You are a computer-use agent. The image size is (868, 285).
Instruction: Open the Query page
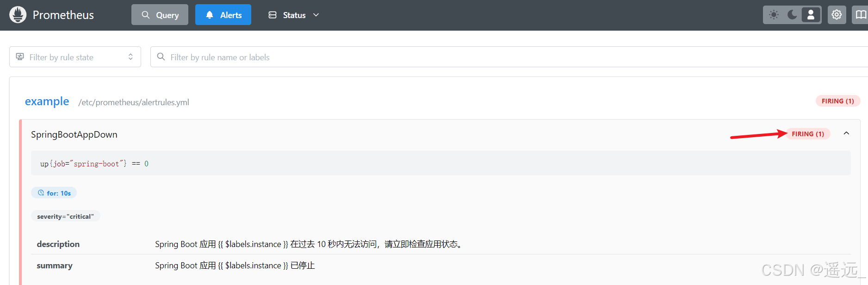[160, 15]
